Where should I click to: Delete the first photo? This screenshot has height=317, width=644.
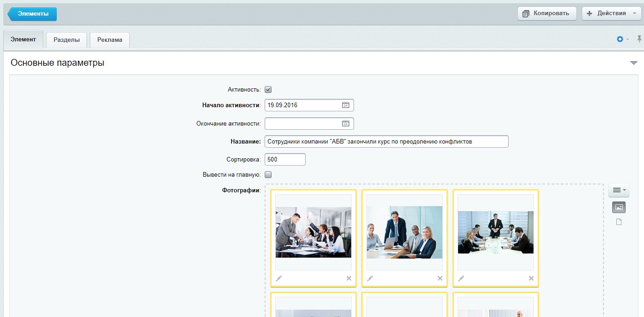tap(348, 278)
